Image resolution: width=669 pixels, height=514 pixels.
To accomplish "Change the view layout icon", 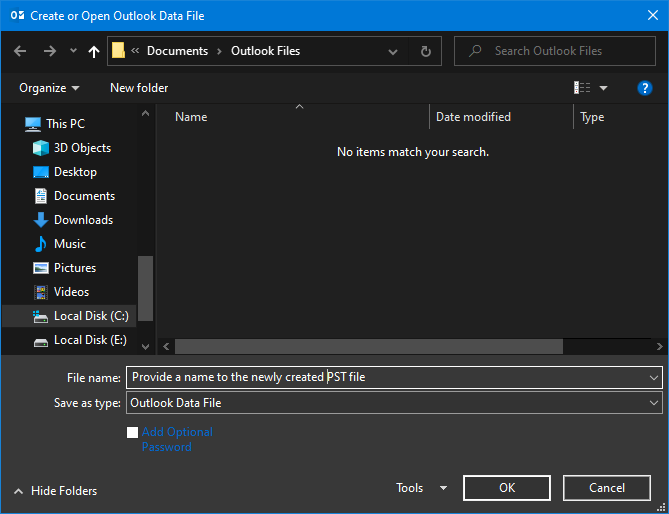I will [x=582, y=88].
